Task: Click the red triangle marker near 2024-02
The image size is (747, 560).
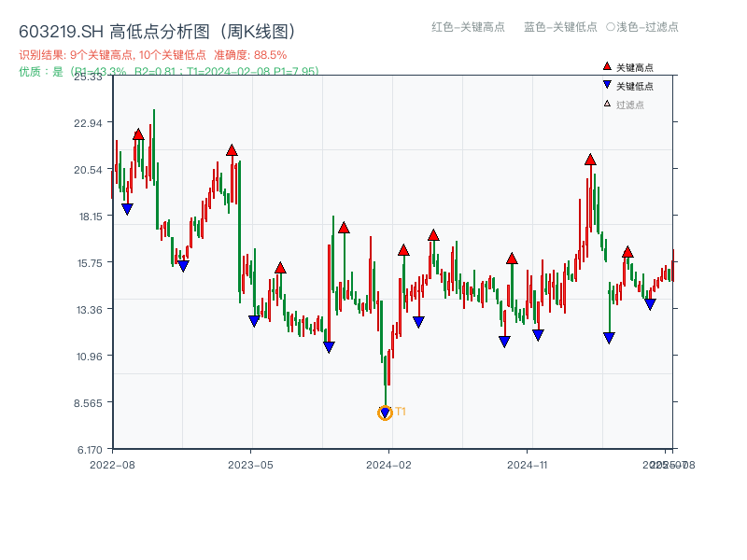Action: coord(403,249)
